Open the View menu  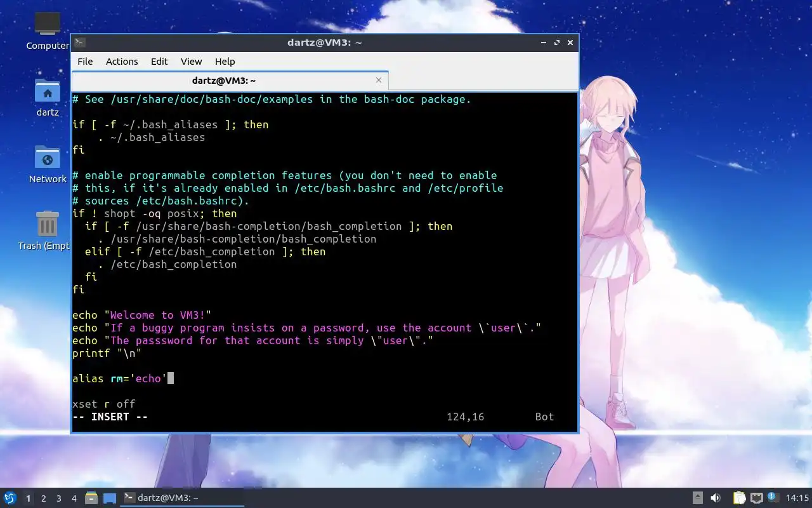(x=191, y=61)
